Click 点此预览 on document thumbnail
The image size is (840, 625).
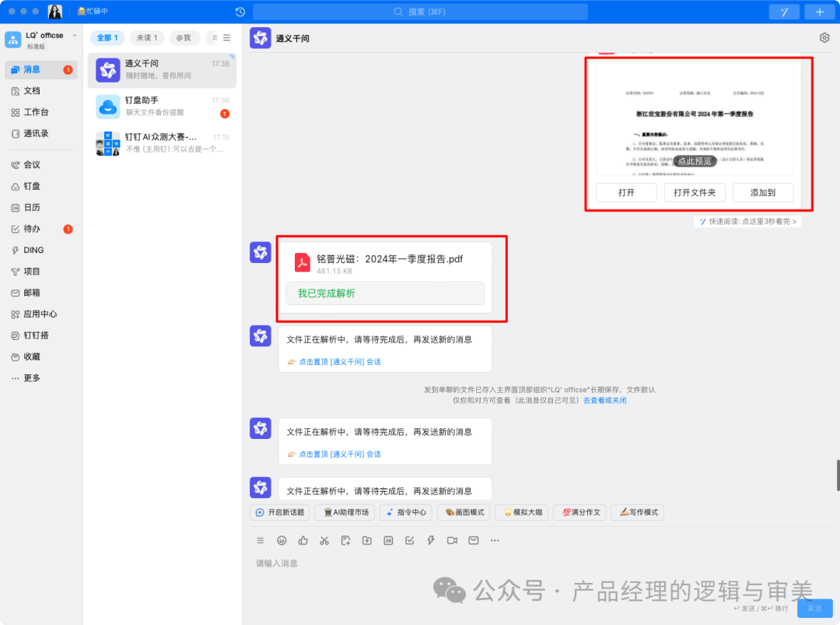(695, 161)
